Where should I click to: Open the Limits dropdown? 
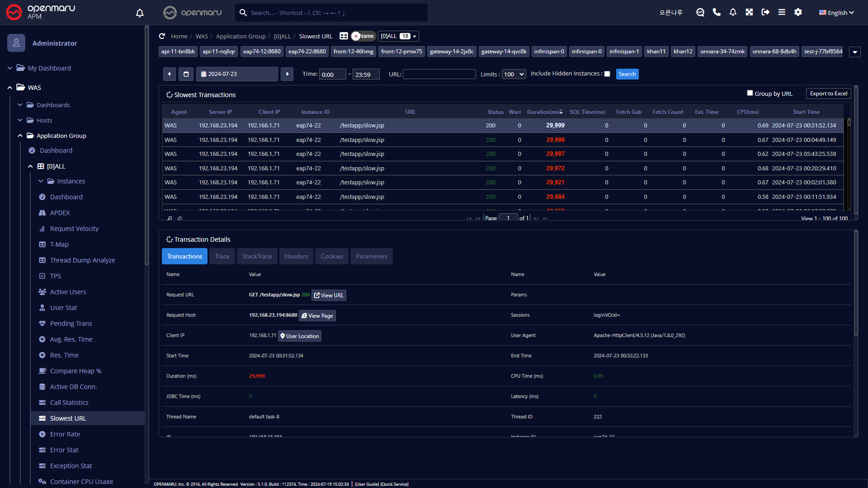pos(514,74)
